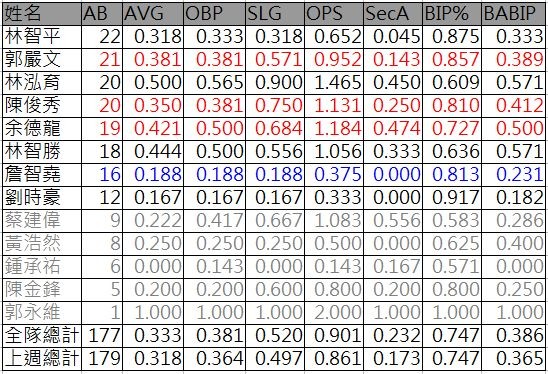Select 余德龍's SecA value 0.474

pyautogui.click(x=393, y=129)
